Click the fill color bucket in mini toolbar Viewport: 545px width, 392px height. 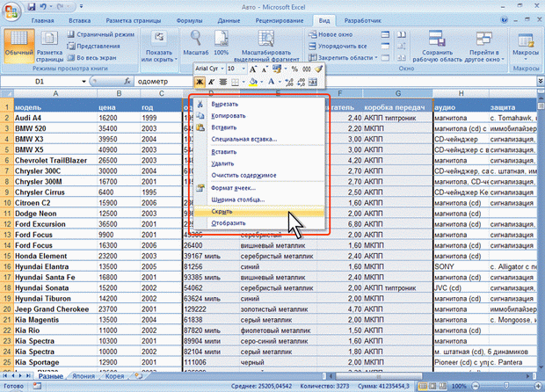coord(252,83)
